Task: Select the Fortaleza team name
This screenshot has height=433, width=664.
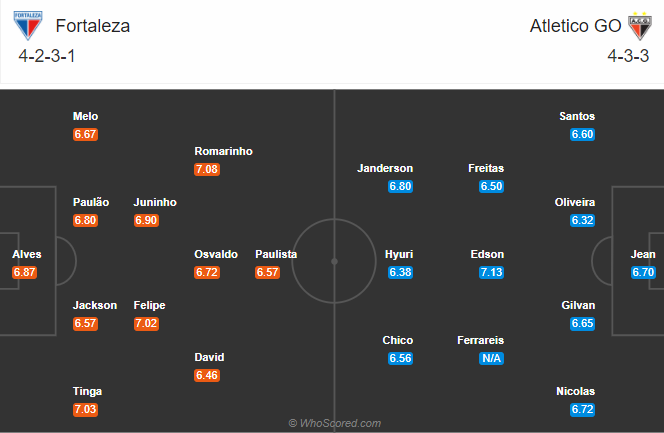Action: (x=93, y=27)
